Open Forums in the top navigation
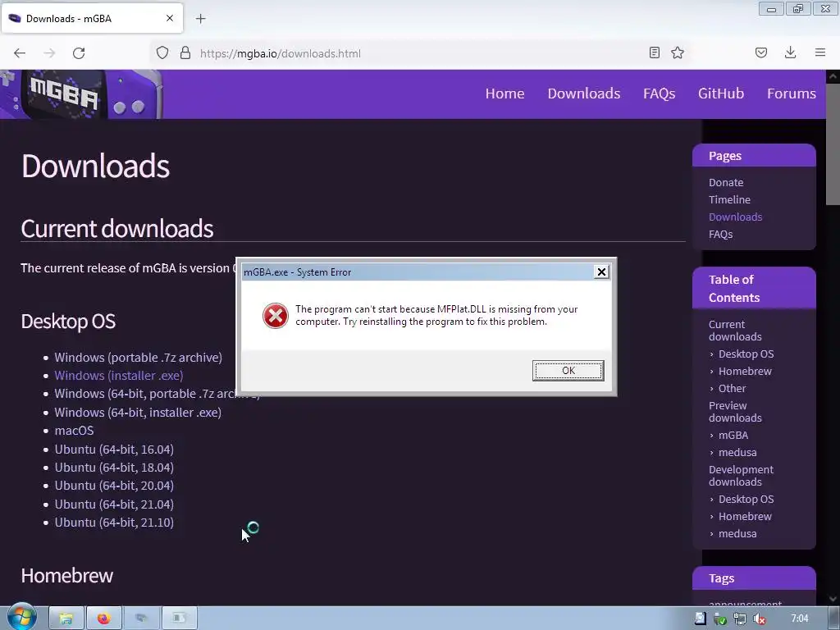The height and width of the screenshot is (630, 840). click(792, 94)
